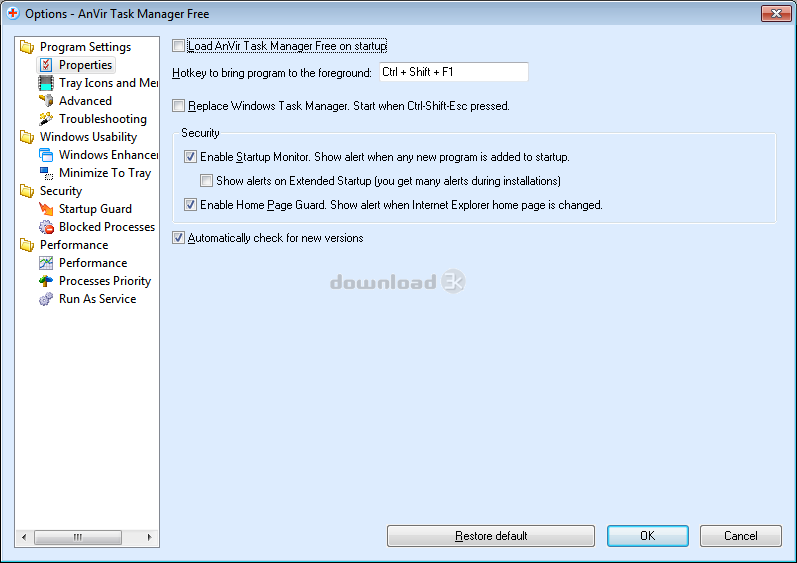Collapse the Program Settings folder
The image size is (797, 563).
(x=26, y=47)
